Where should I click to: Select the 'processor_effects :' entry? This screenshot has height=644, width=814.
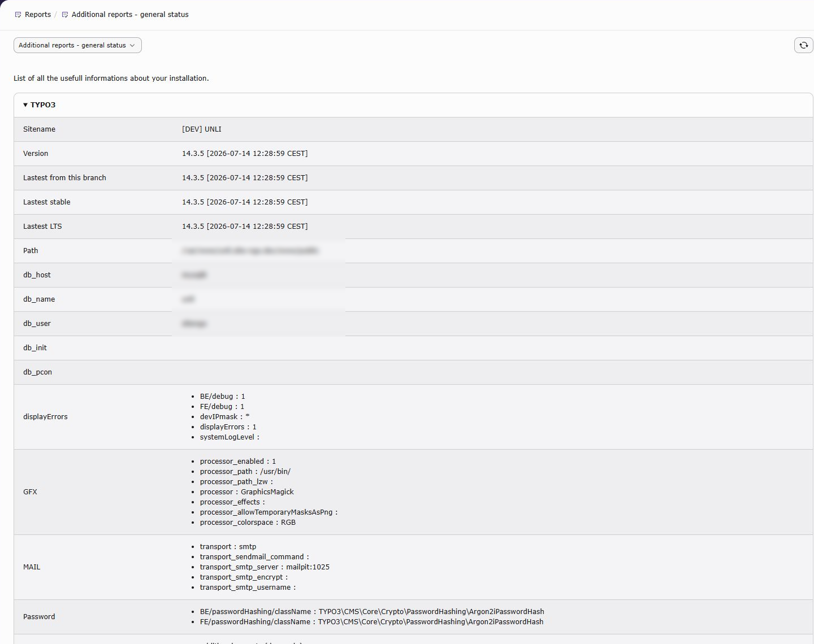pyautogui.click(x=232, y=502)
